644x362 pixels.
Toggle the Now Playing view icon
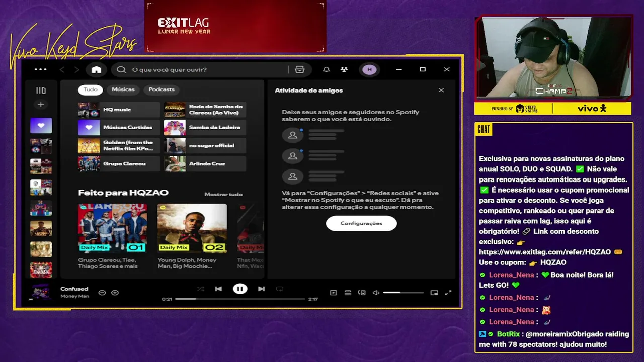pos(334,293)
